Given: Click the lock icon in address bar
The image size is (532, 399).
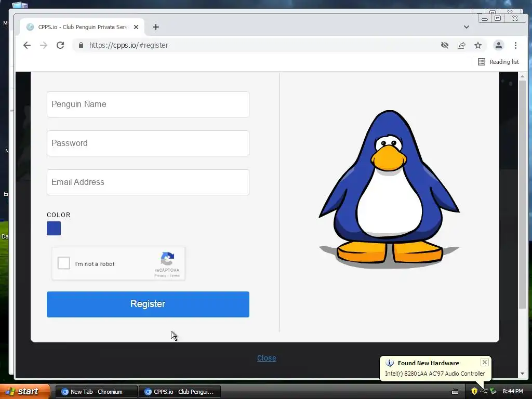Looking at the screenshot, I should pyautogui.click(x=81, y=45).
